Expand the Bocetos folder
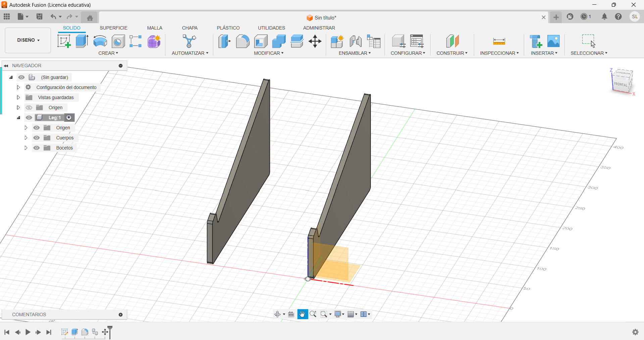The image size is (644, 340). (26, 148)
